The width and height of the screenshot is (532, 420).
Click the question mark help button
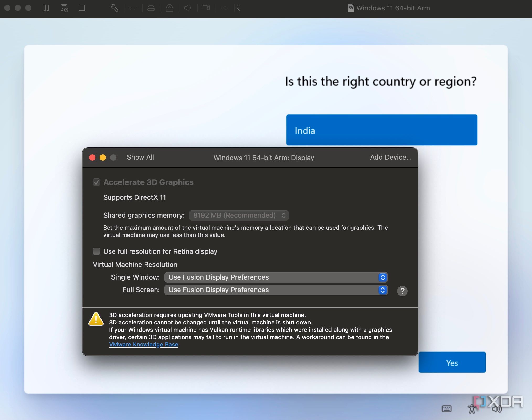tap(402, 291)
